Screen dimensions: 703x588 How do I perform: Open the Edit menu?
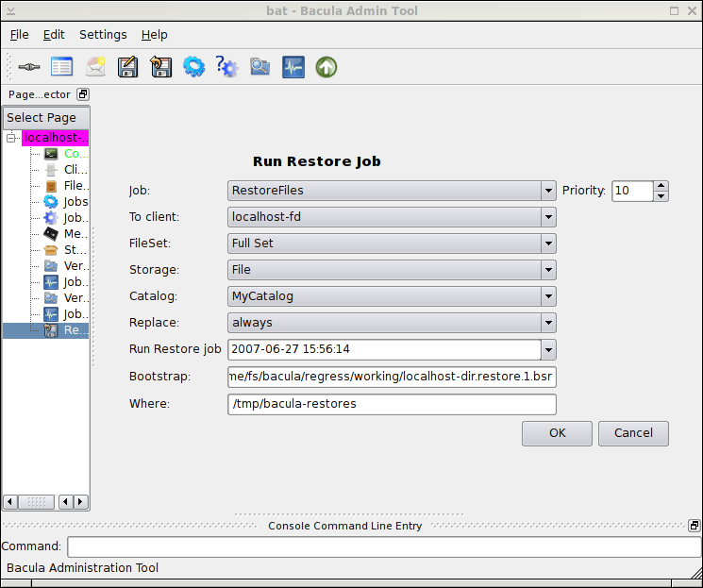coord(54,35)
